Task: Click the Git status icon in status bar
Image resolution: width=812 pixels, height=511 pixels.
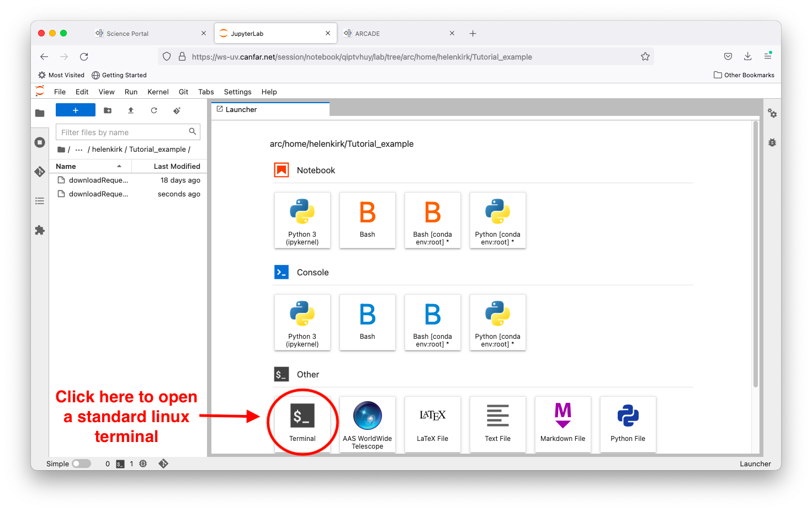Action: pyautogui.click(x=163, y=464)
